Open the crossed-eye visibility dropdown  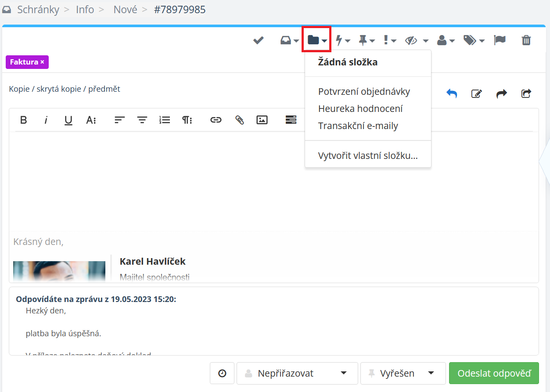tap(416, 40)
